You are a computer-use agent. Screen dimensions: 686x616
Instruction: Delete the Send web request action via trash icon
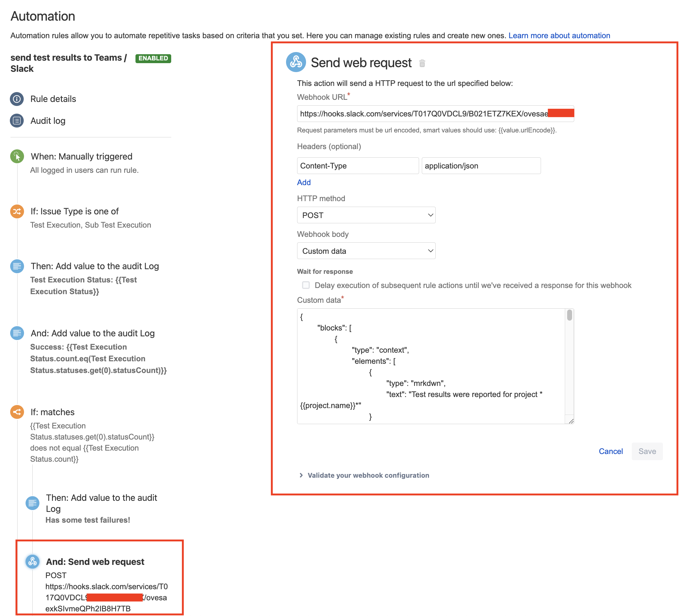[422, 63]
